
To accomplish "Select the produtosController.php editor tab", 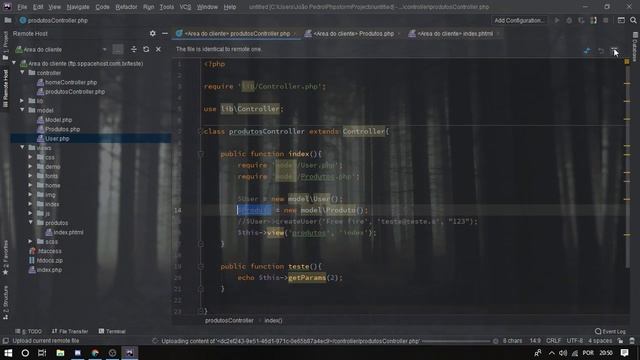I will (x=237, y=34).
